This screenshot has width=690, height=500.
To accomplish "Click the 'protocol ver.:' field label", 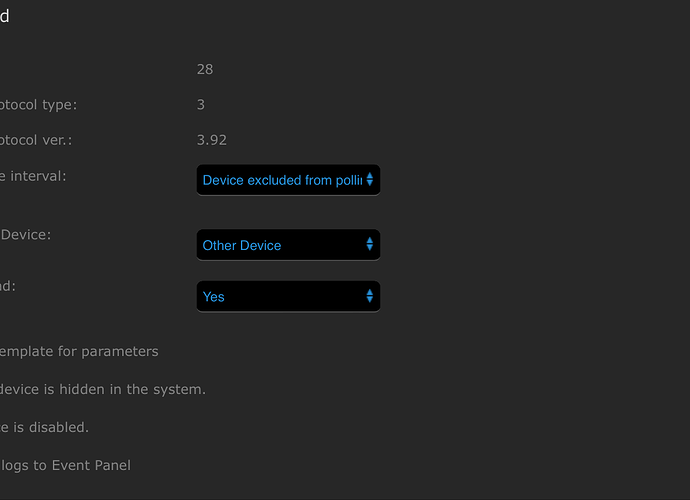I will tap(38, 139).
